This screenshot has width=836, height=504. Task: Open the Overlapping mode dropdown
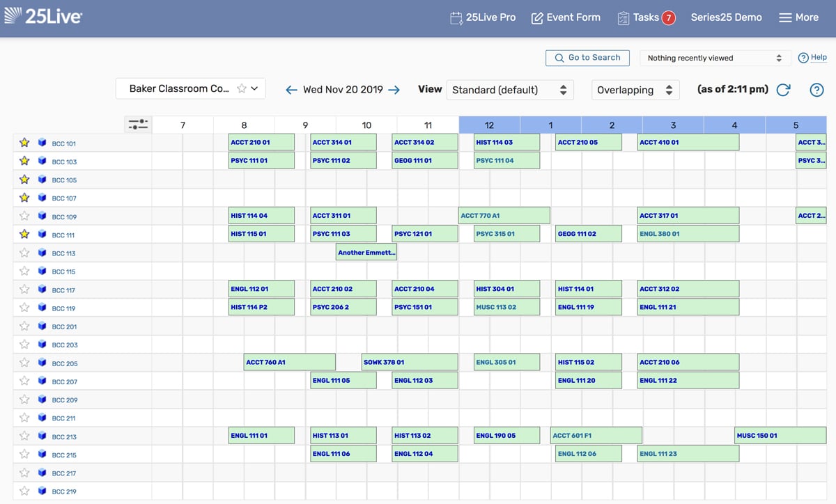[x=635, y=90]
